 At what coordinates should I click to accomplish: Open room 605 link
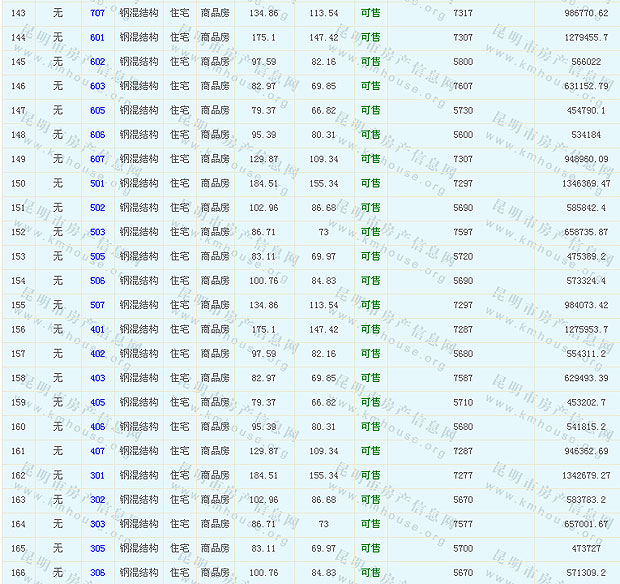click(x=97, y=110)
